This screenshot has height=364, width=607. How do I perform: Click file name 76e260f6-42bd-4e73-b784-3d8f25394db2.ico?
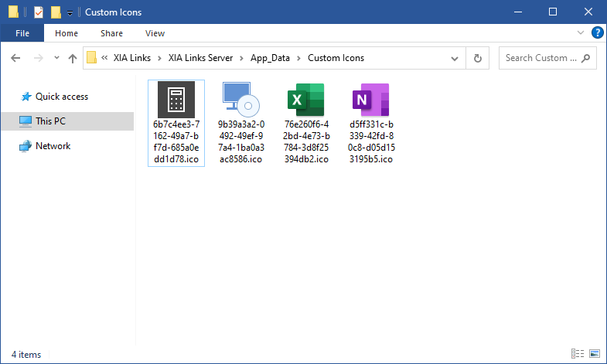(306, 141)
